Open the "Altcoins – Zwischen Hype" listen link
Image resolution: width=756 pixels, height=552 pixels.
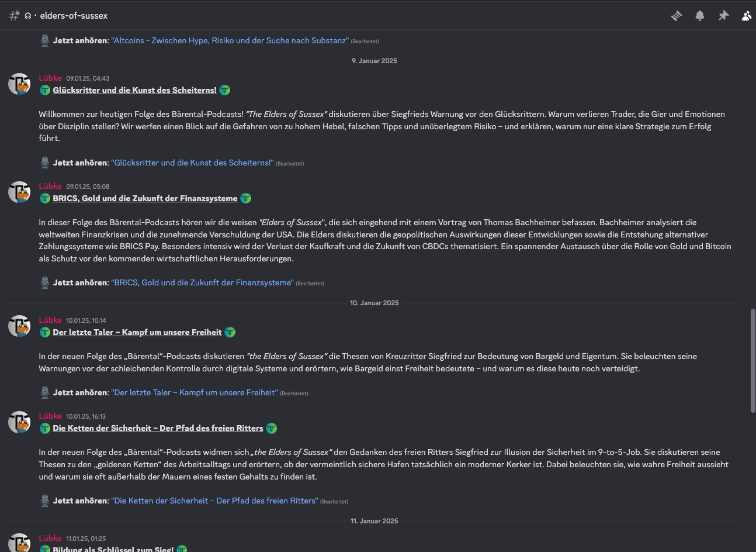pos(230,40)
